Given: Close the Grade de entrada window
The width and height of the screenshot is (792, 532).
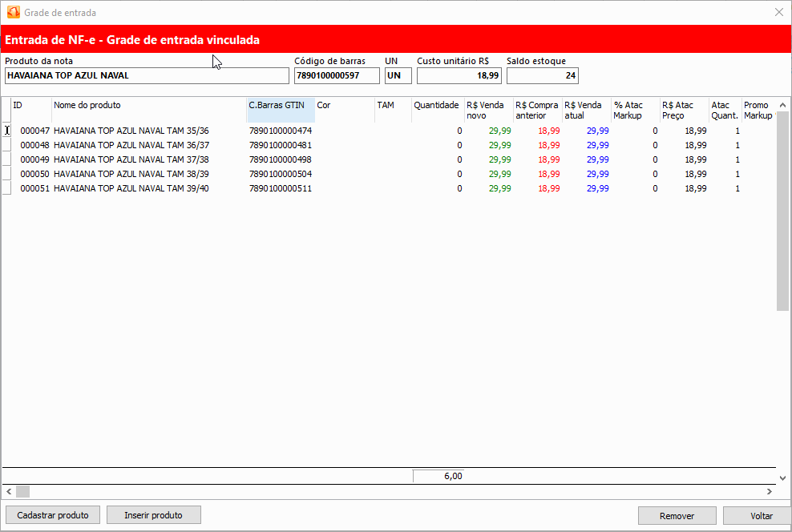Looking at the screenshot, I should point(778,12).
